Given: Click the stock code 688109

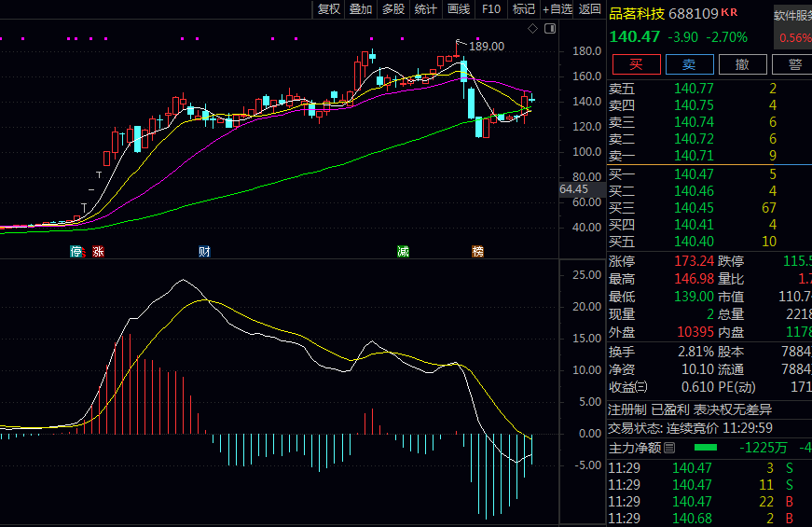Looking at the screenshot, I should click(694, 13).
